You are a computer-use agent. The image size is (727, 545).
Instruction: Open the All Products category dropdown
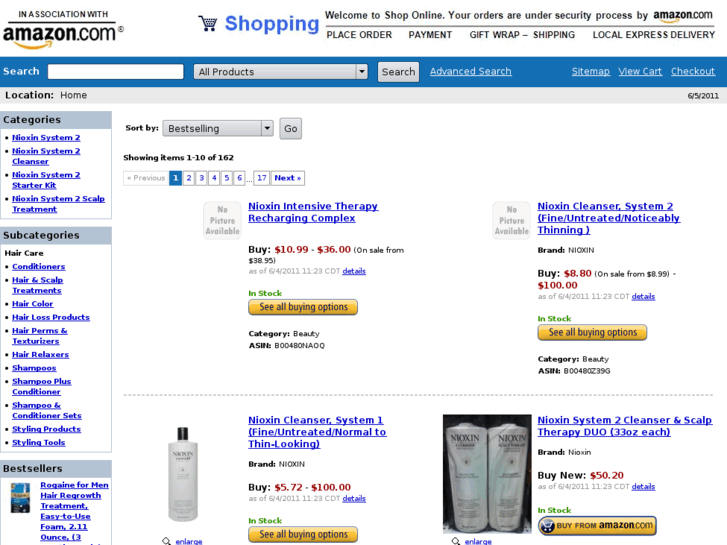[x=281, y=72]
